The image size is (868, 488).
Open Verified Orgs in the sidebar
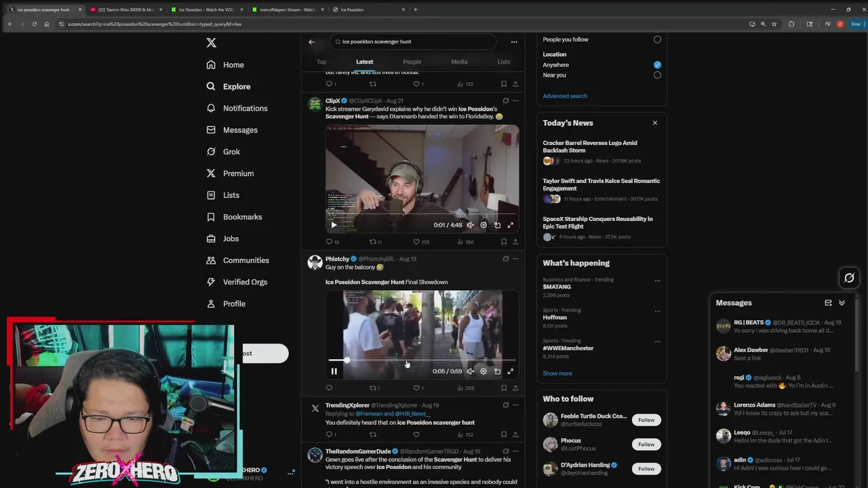237,282
